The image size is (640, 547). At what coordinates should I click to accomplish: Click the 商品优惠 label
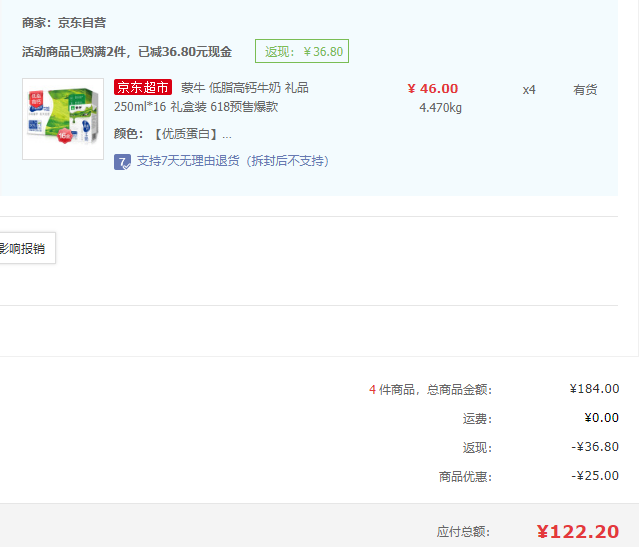[465, 476]
